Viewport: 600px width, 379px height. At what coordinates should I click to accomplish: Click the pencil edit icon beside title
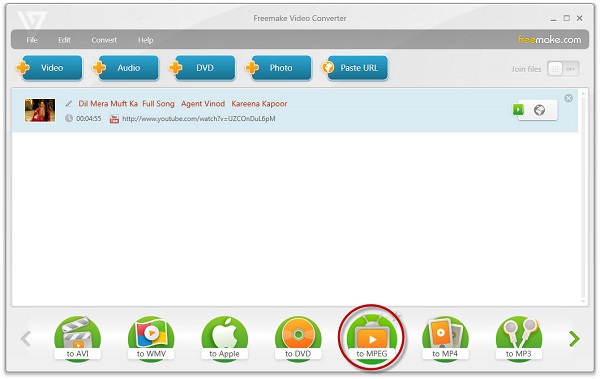pyautogui.click(x=69, y=103)
